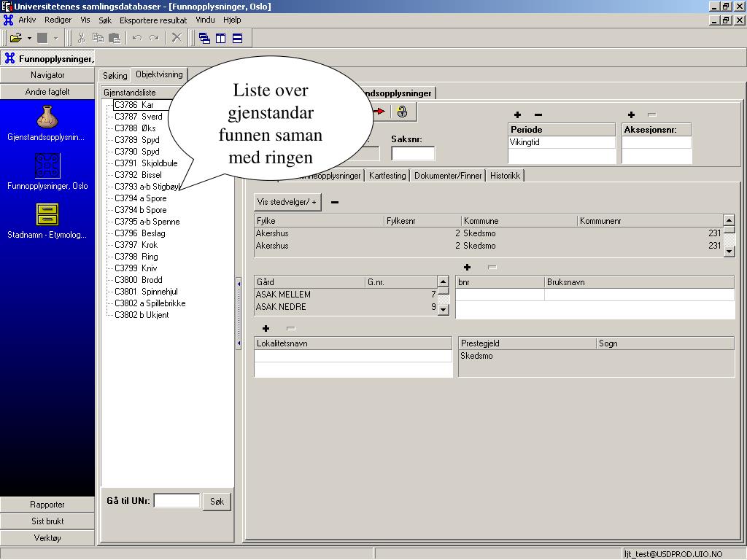747x560 pixels.
Task: Click the Rapporter panel button
Action: click(x=47, y=505)
